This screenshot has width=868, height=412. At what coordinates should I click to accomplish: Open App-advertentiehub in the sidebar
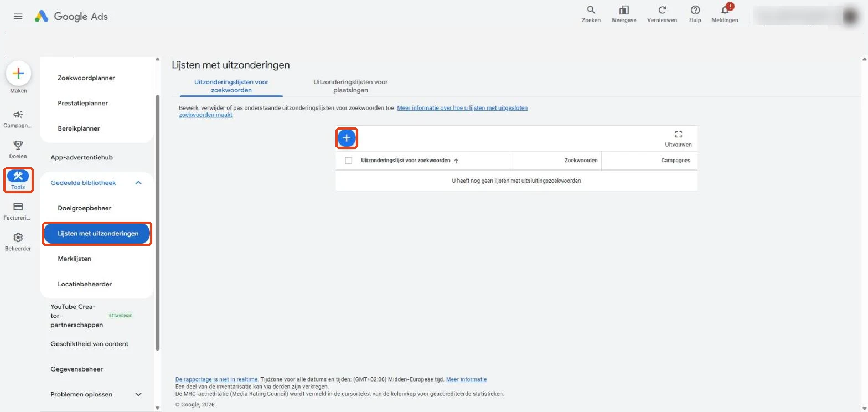point(81,157)
